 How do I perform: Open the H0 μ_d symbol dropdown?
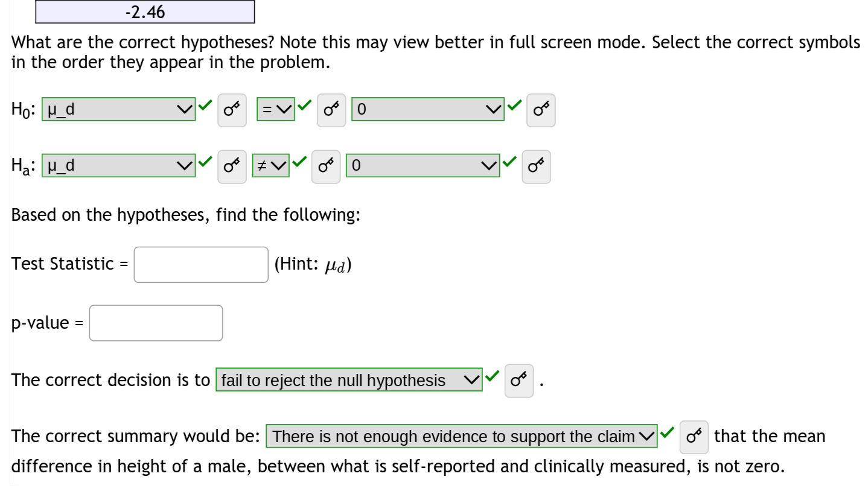click(x=118, y=110)
